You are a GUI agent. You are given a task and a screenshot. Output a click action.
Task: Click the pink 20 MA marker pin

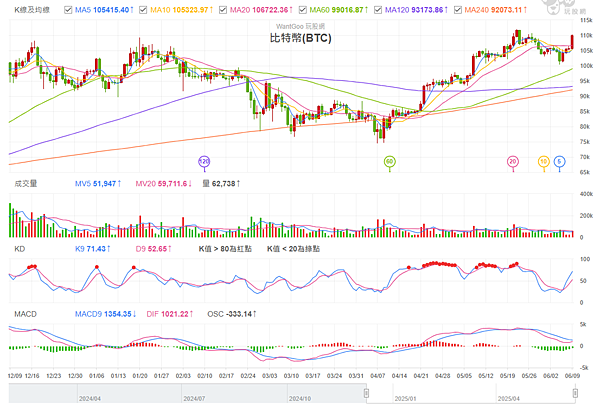coord(513,162)
